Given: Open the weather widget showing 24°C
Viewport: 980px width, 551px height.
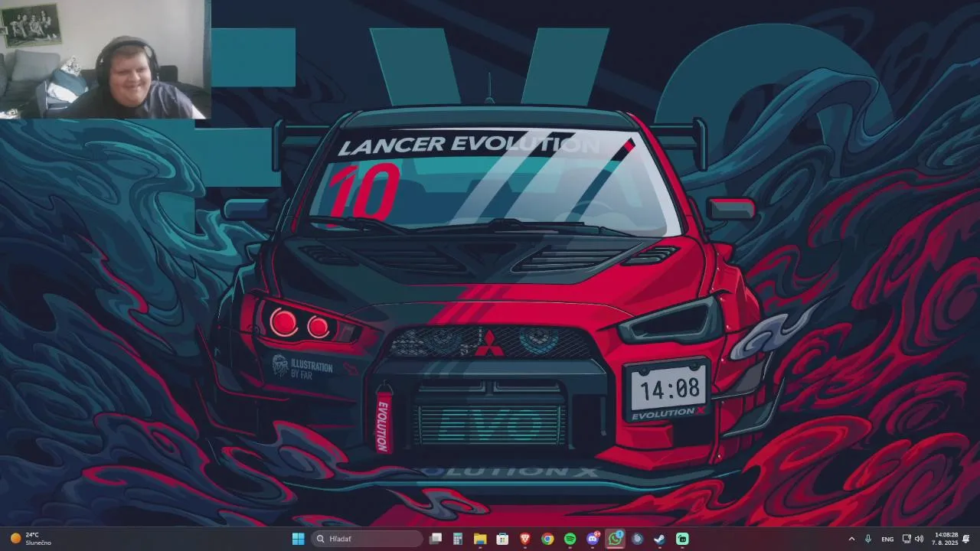Looking at the screenshot, I should point(31,539).
